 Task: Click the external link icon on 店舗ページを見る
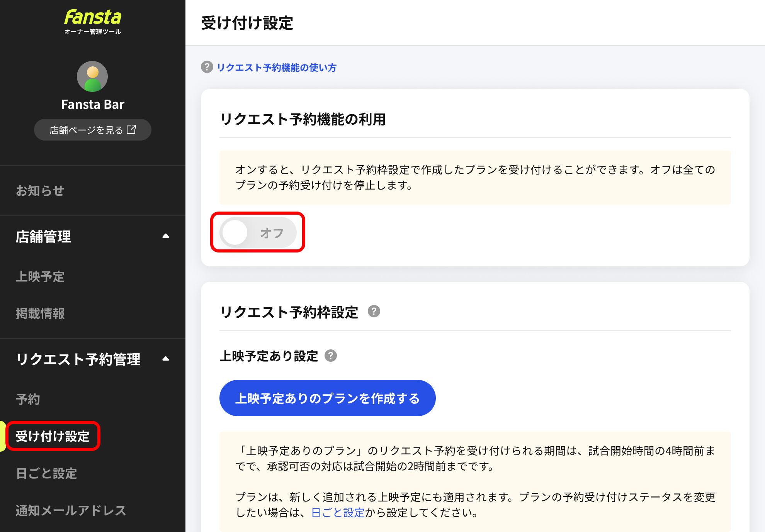point(131,129)
